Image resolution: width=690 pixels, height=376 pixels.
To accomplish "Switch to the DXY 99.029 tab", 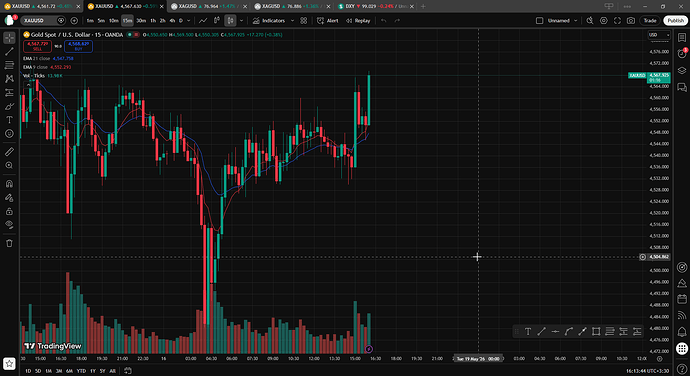I will [375, 7].
